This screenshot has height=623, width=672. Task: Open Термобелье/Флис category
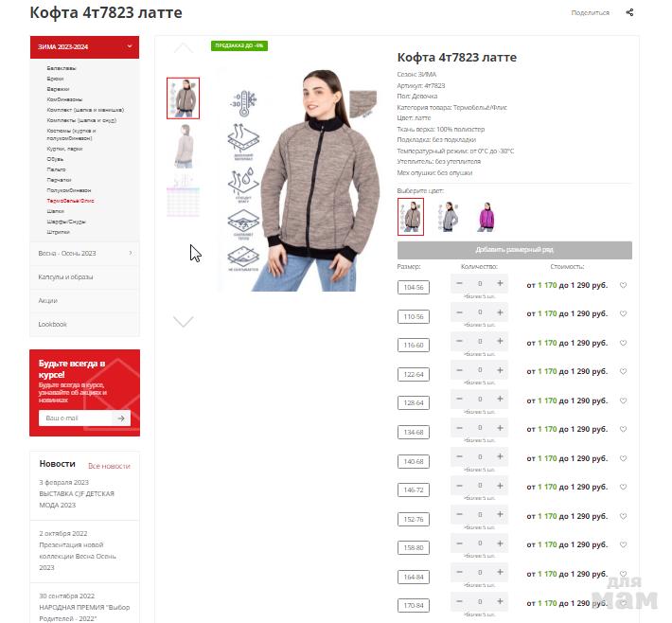coord(70,201)
